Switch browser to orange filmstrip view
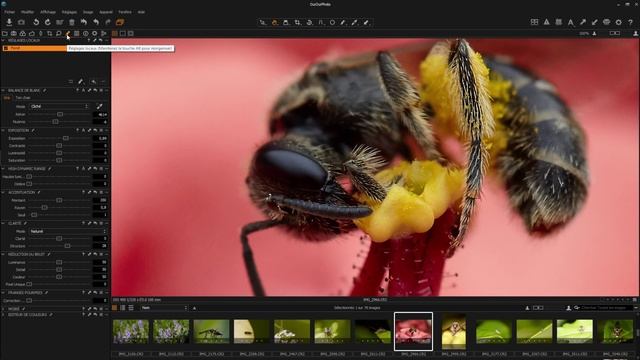Viewport: 640px width, 360px height. [x=115, y=308]
